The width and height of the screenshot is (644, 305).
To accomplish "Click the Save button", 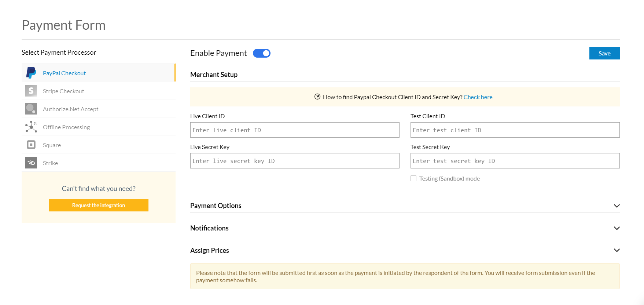I will coord(604,53).
